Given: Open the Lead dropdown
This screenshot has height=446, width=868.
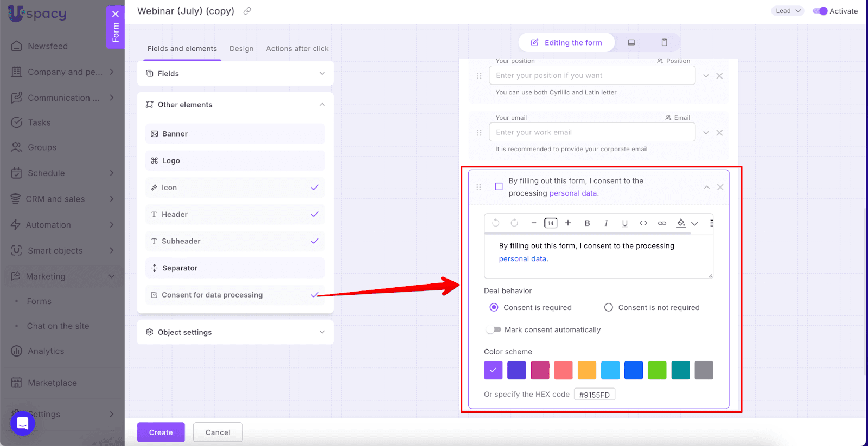Looking at the screenshot, I should (787, 11).
